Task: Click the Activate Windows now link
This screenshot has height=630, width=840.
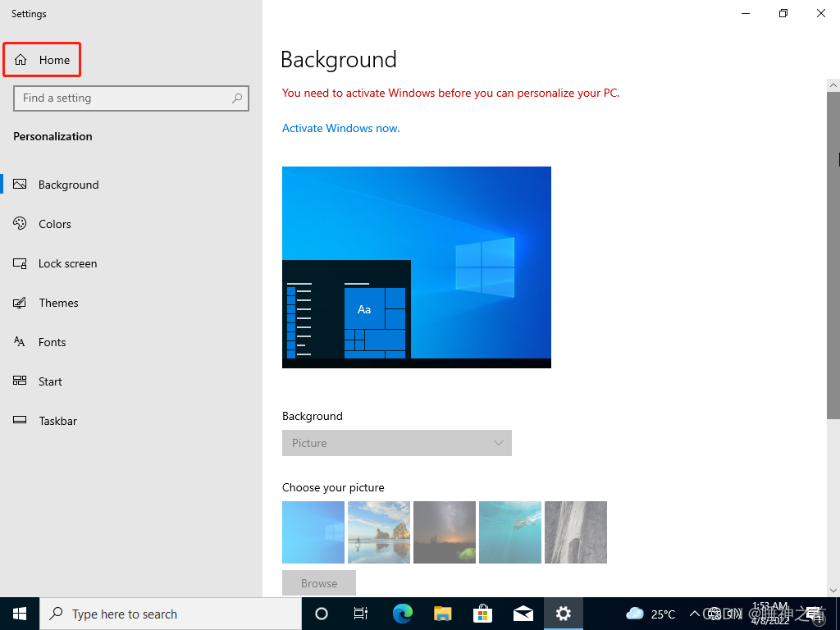Action: coord(340,128)
